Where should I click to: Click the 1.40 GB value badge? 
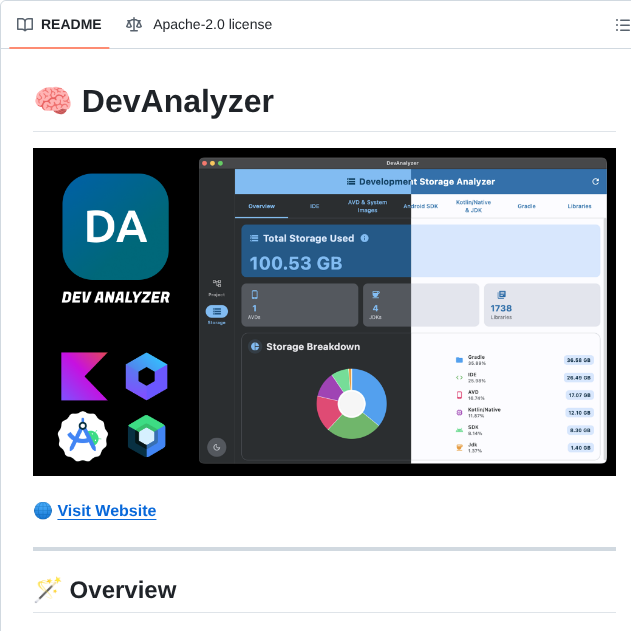pyautogui.click(x=580, y=448)
